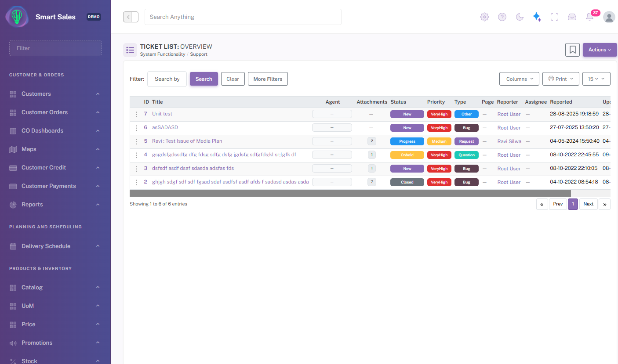Open row menu for ticket 4
The width and height of the screenshot is (618, 364).
click(136, 155)
